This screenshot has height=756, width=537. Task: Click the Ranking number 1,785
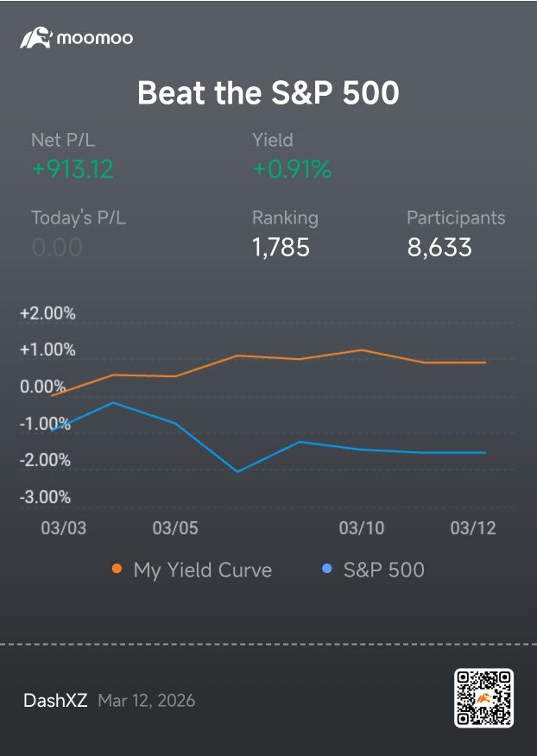tap(281, 248)
